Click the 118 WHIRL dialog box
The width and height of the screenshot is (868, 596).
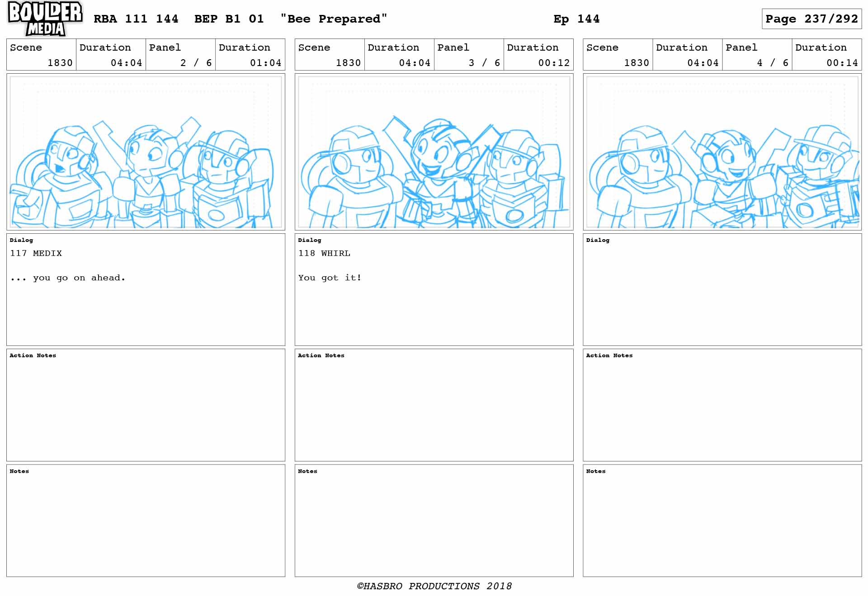point(434,289)
